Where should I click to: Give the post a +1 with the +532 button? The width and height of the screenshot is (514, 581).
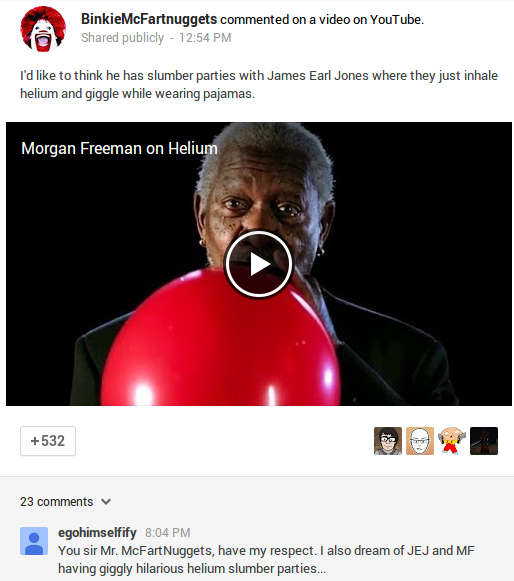48,441
